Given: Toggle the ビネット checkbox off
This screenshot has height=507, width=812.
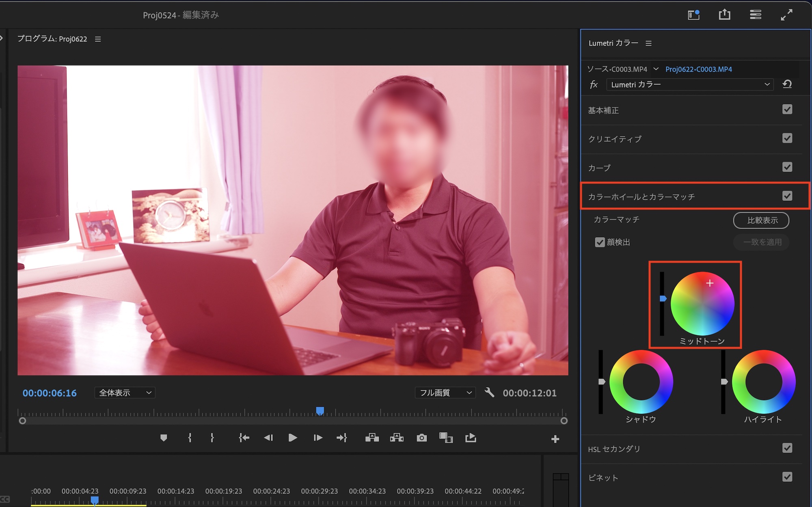Looking at the screenshot, I should 787,477.
